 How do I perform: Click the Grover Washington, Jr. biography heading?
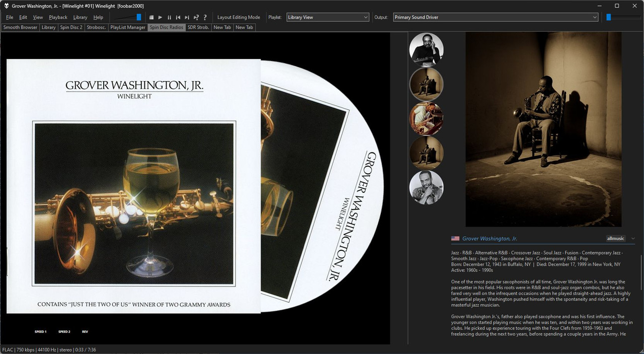click(x=490, y=239)
